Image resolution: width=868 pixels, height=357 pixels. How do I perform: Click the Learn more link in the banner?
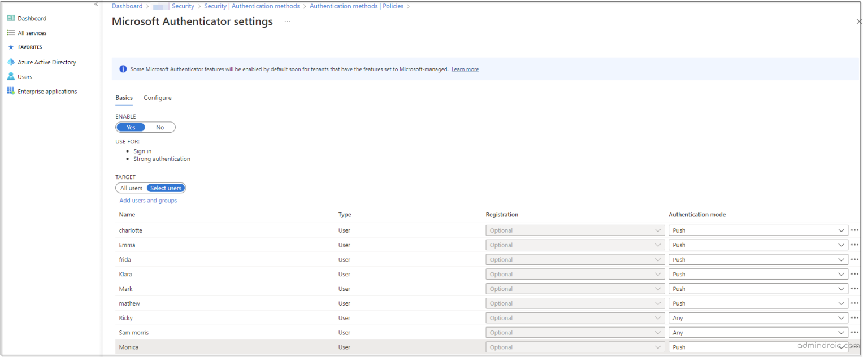pyautogui.click(x=465, y=69)
